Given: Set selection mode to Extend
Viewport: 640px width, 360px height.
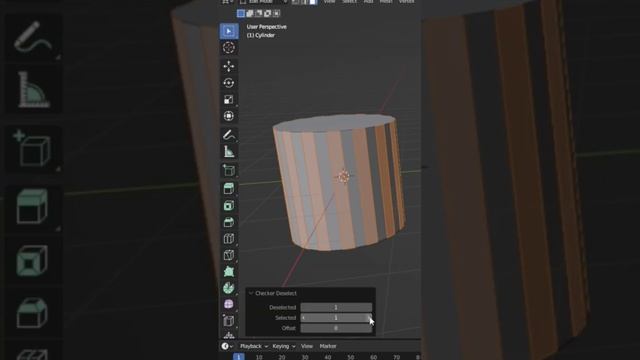Looking at the screenshot, I should [x=250, y=13].
